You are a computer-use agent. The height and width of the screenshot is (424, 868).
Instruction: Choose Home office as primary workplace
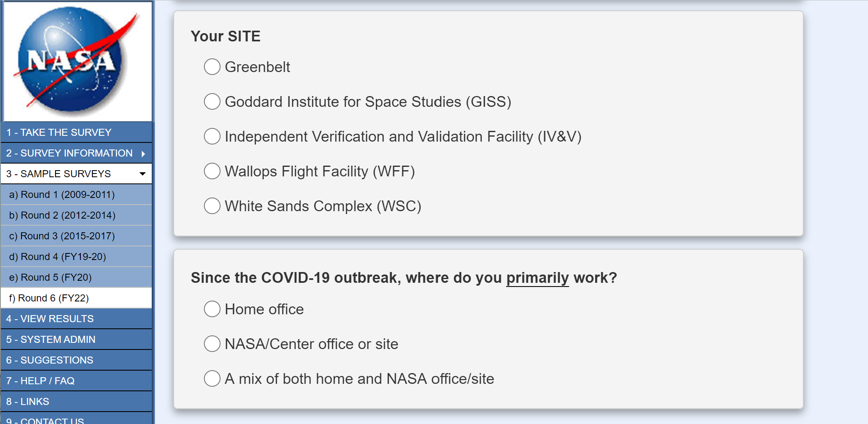point(212,309)
